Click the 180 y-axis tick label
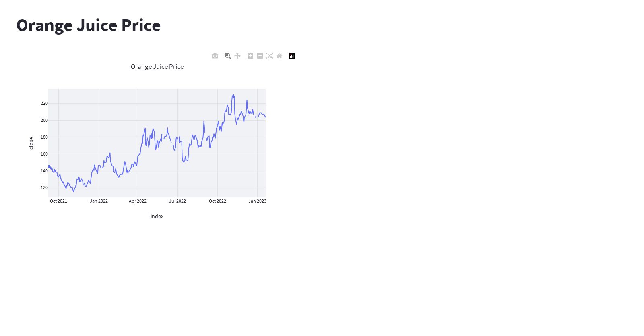Image resolution: width=644 pixels, height=336 pixels. point(44,137)
